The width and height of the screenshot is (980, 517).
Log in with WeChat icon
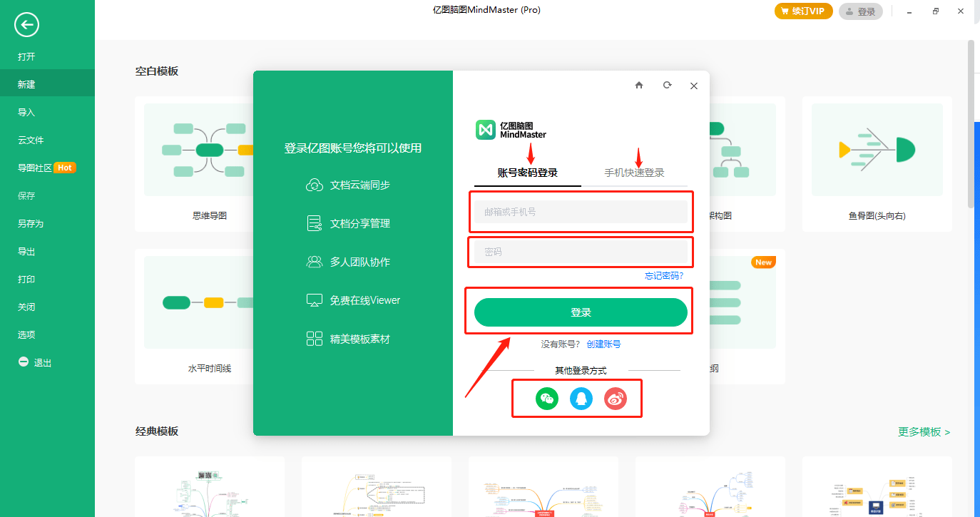(x=547, y=399)
